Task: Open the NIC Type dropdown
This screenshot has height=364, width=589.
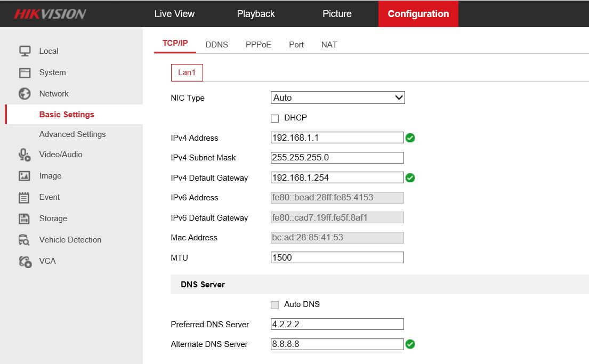Action: (337, 98)
